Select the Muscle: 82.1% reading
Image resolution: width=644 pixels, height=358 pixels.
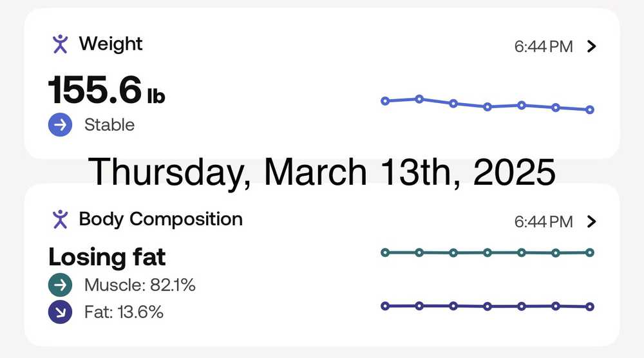point(140,285)
